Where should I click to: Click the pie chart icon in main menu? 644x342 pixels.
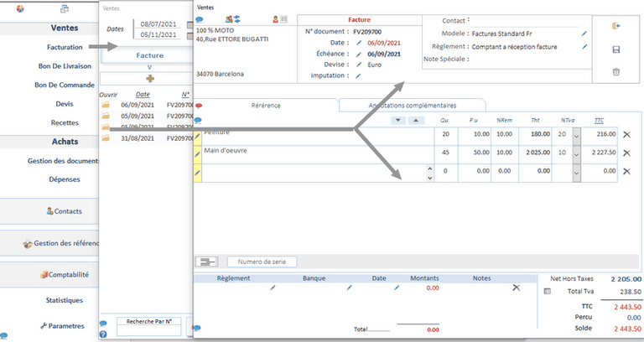click(x=20, y=8)
